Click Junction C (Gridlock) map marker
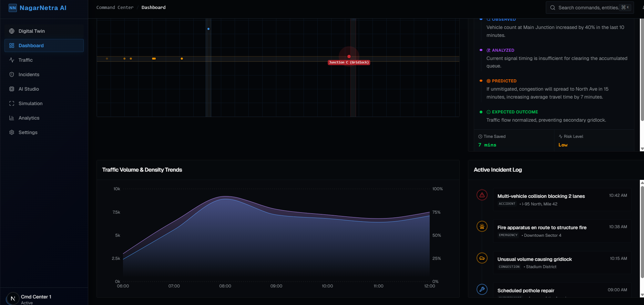 point(349,62)
